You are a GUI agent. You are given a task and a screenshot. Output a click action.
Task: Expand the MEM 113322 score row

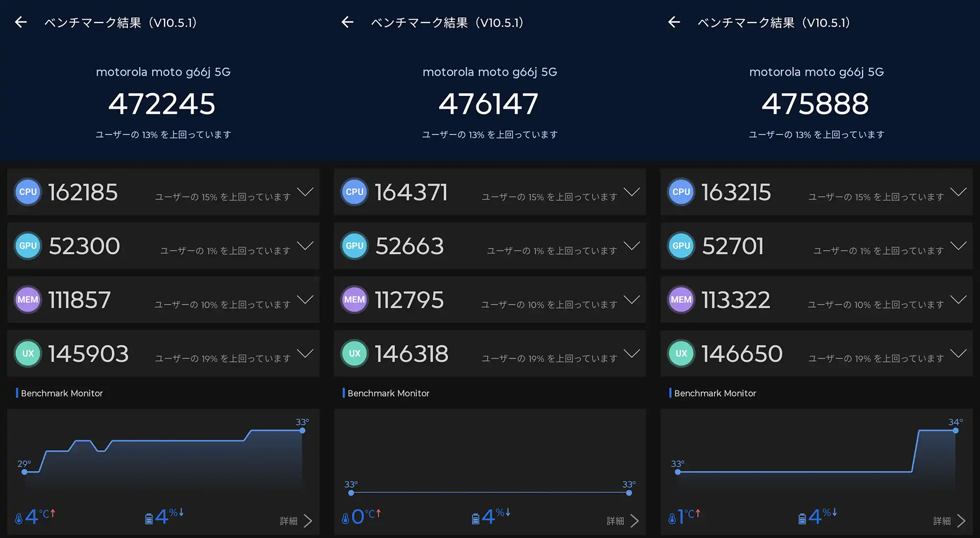[958, 300]
